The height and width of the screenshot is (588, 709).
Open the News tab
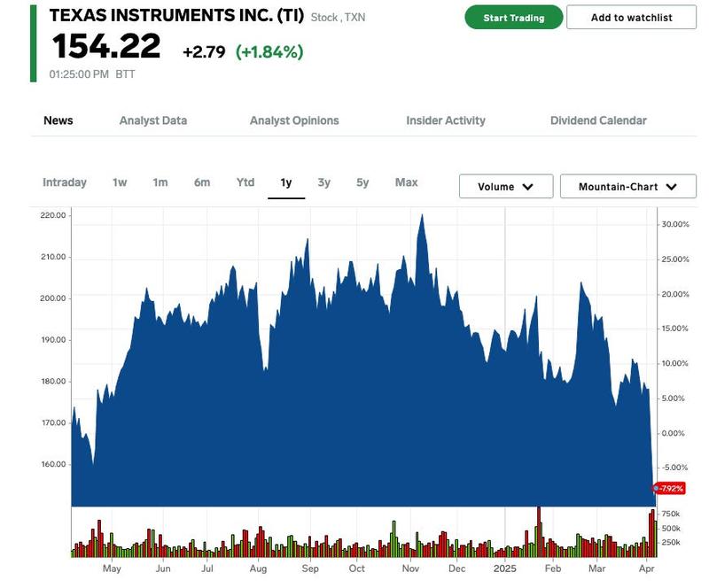[x=58, y=120]
